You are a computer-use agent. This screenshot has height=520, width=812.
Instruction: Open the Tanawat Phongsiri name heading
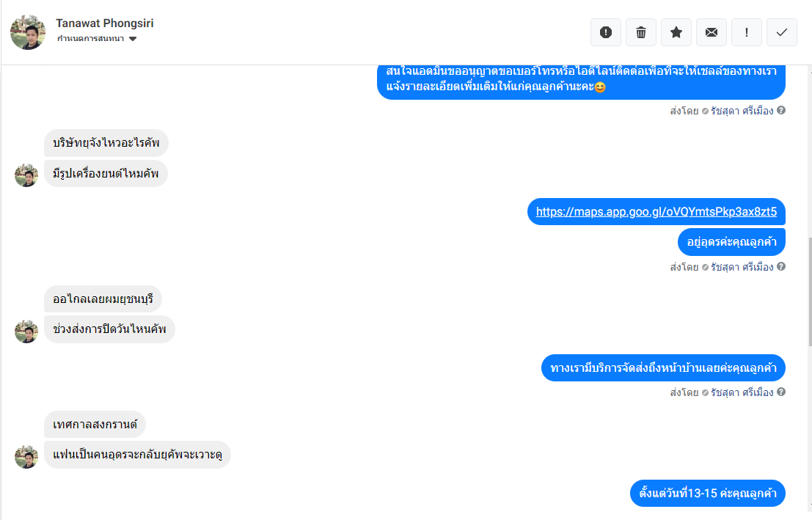[105, 23]
